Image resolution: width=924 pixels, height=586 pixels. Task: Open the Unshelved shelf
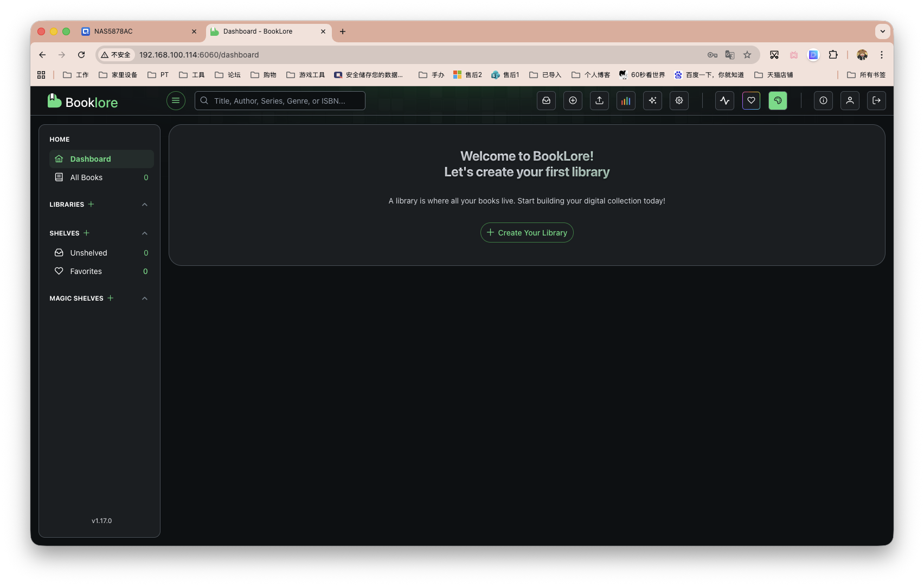click(101, 253)
